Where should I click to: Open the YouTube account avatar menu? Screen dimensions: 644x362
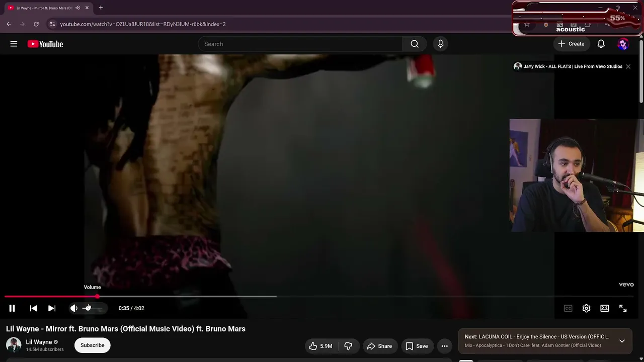[x=623, y=44]
